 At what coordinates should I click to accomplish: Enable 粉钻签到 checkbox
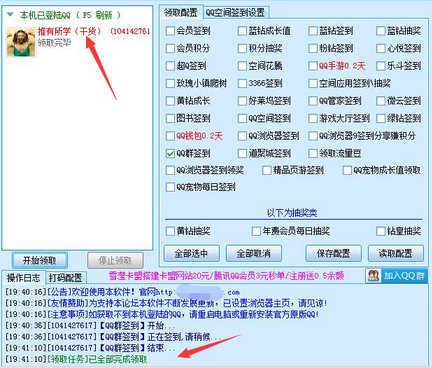click(x=313, y=48)
